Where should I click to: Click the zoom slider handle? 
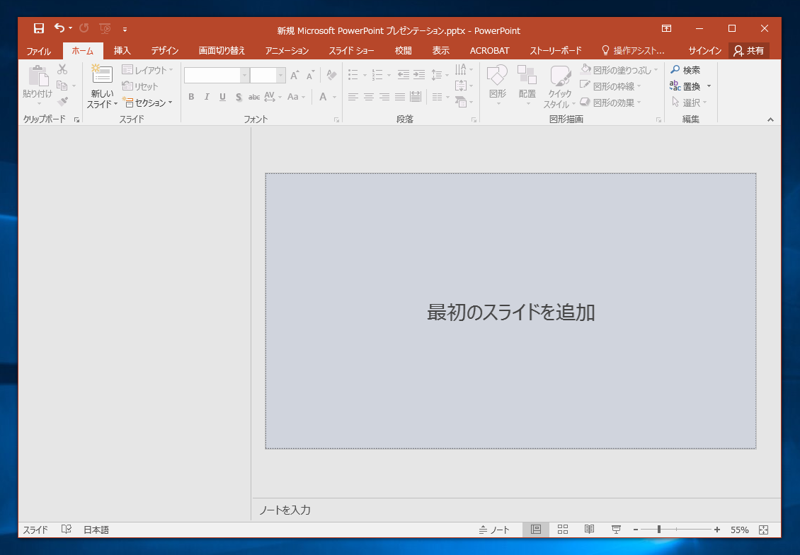coord(658,530)
